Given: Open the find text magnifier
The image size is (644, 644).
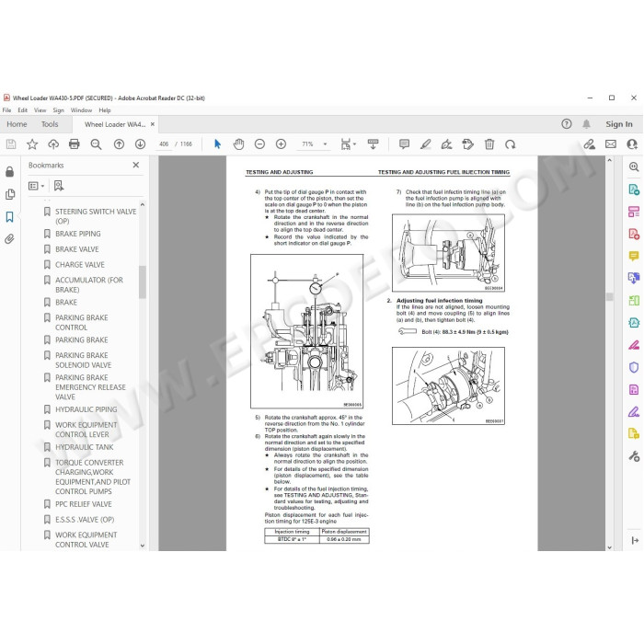Looking at the screenshot, I should (x=96, y=144).
